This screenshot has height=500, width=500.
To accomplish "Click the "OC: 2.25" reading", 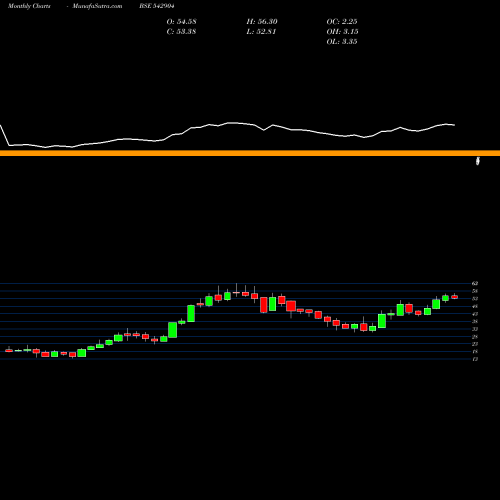I will click(x=342, y=22).
